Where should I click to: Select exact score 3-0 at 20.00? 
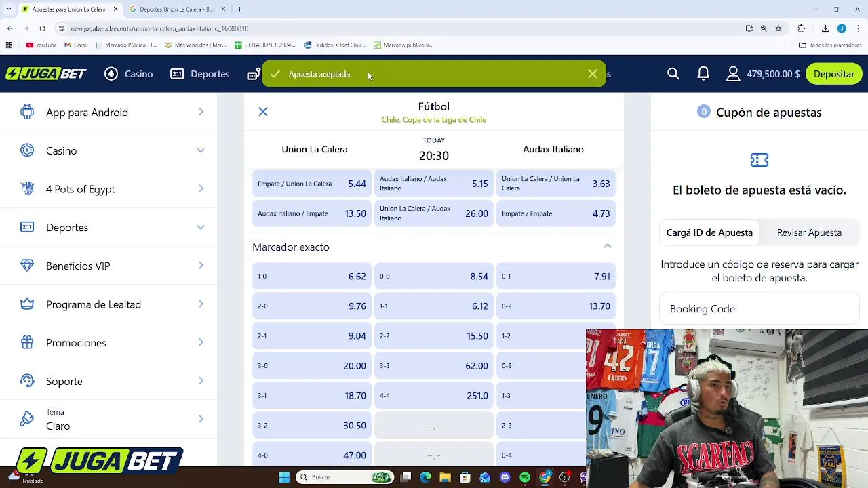(312, 365)
